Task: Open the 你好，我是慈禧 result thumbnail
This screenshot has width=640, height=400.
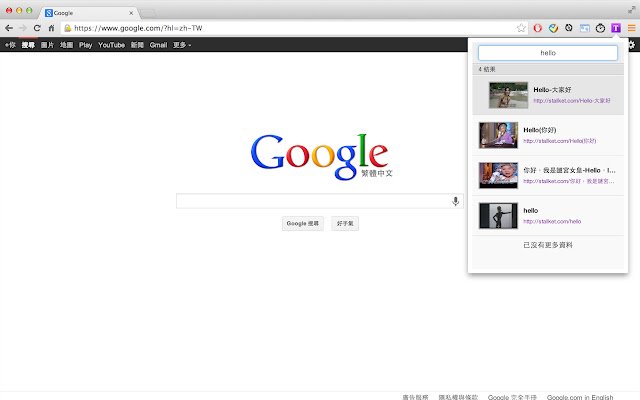Action: point(498,176)
